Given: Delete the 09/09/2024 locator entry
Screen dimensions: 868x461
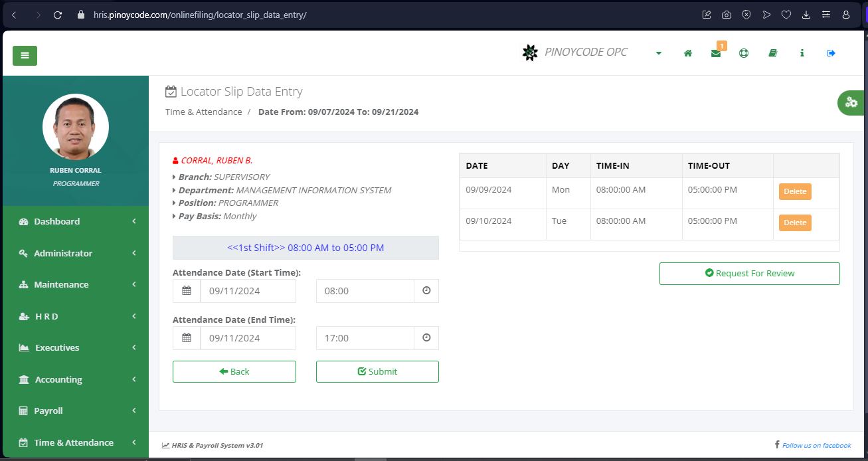Looking at the screenshot, I should click(x=795, y=191).
